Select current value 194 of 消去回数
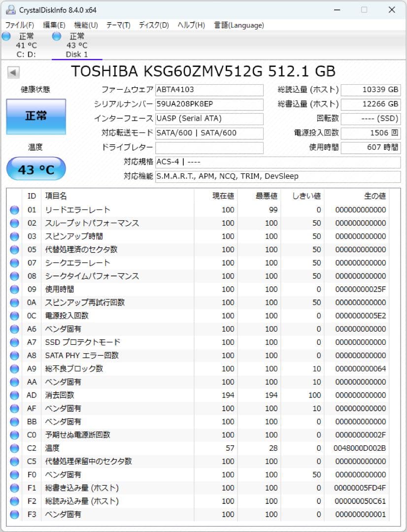 tap(228, 395)
